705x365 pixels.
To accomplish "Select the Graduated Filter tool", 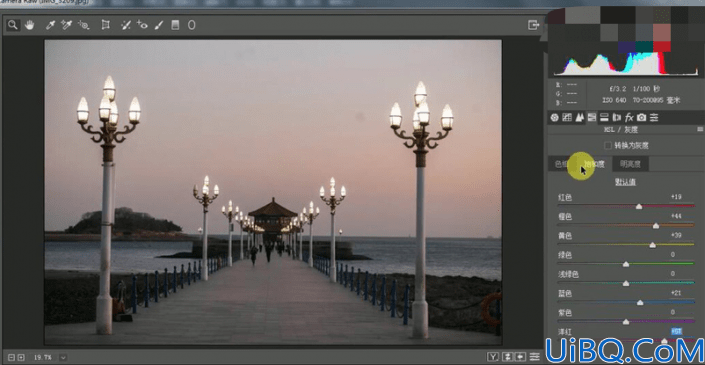I will click(x=175, y=25).
